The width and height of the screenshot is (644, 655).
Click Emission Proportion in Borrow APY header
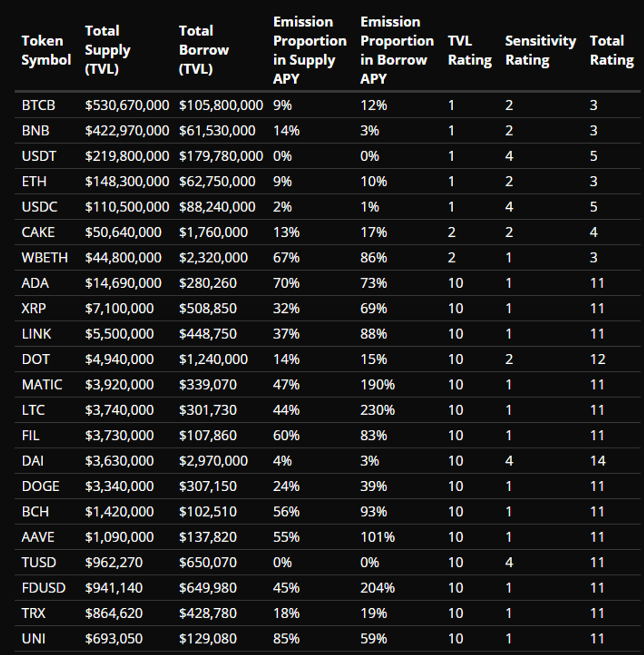coord(397,50)
